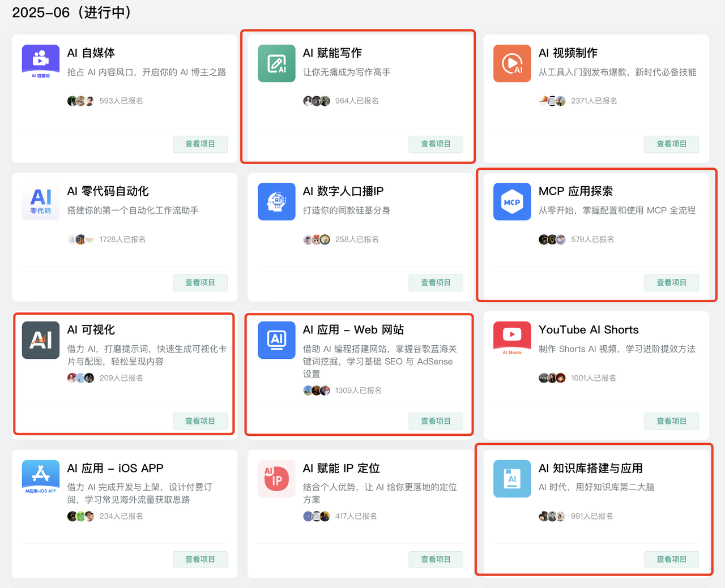Open 查看项目 for AI 数字人口播IP
The width and height of the screenshot is (725, 588).
[x=436, y=283]
